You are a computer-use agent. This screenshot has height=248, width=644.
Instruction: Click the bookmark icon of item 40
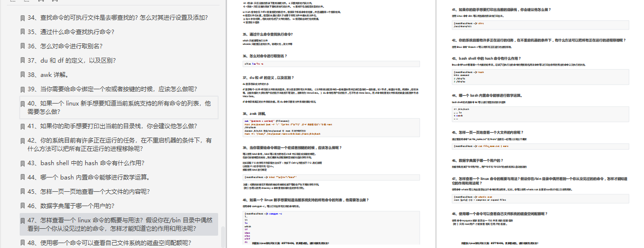coord(23,104)
